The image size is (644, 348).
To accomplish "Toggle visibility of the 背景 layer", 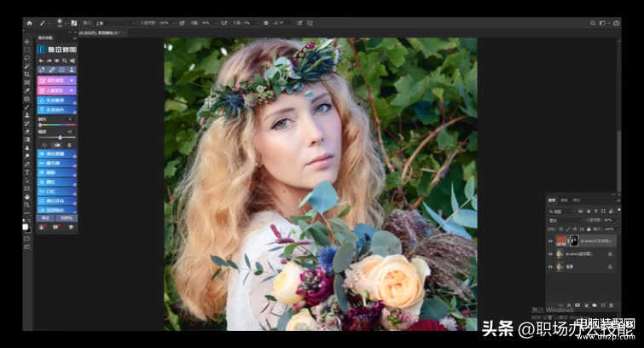I will (550, 267).
